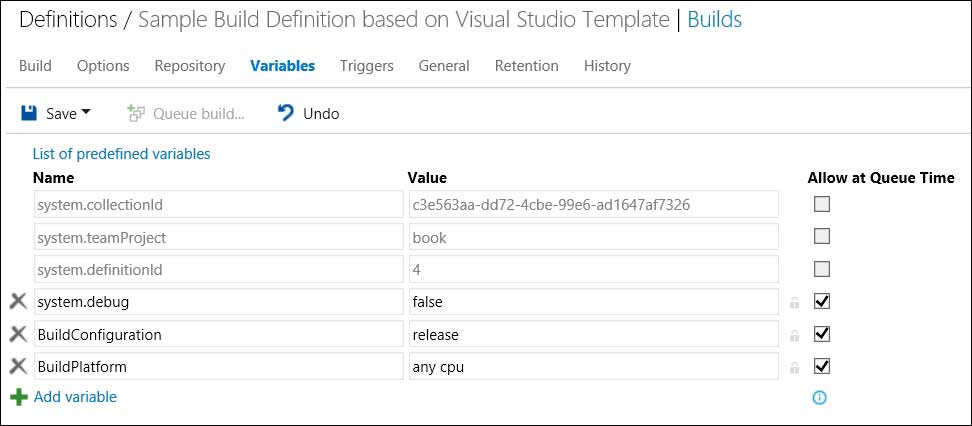This screenshot has width=972, height=426.
Task: Expand the Save dropdown arrow
Action: [x=86, y=113]
